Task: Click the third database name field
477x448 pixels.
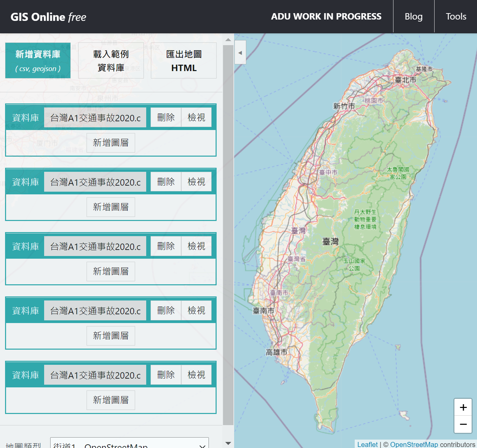Action: click(95, 246)
